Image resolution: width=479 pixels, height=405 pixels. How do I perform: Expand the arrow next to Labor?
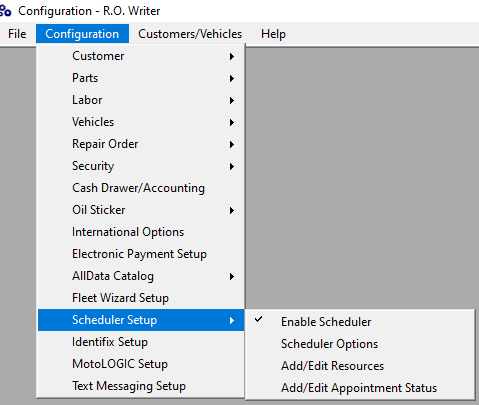(x=232, y=100)
